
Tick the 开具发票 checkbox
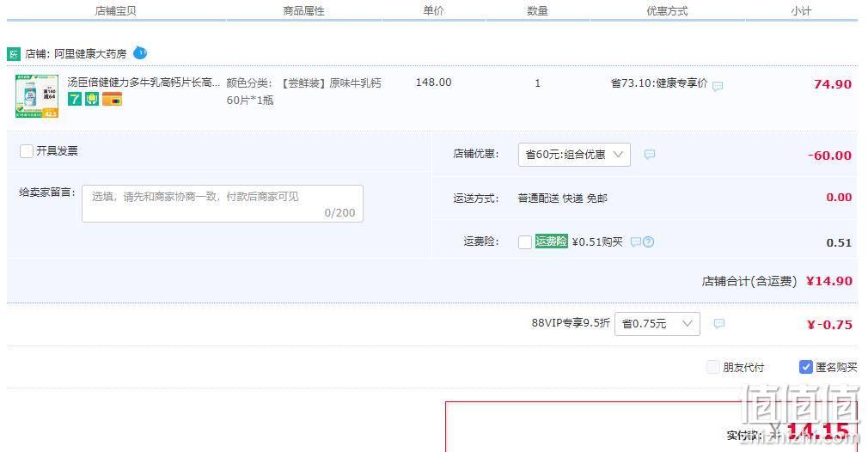click(26, 151)
